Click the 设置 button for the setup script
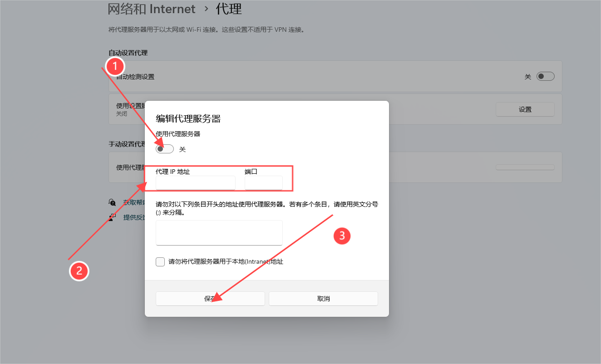 point(525,109)
